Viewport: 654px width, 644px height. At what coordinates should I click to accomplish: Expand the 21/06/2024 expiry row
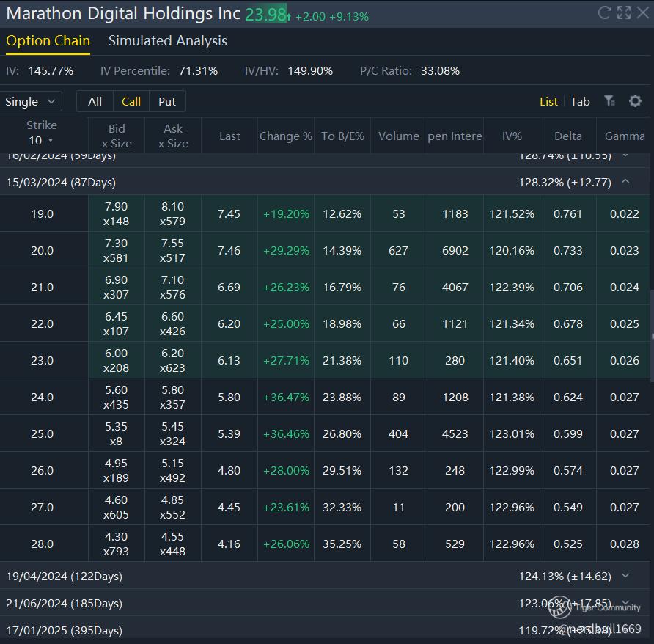coord(625,603)
